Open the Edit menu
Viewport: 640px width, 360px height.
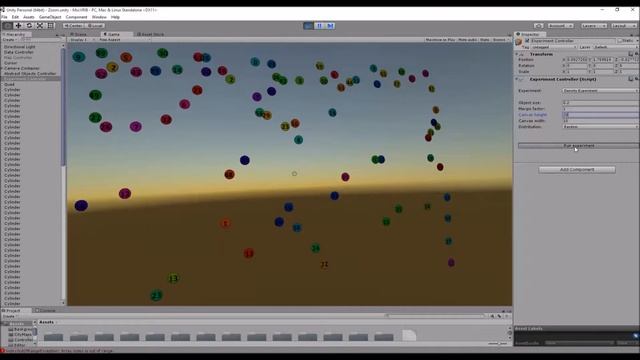coord(15,17)
